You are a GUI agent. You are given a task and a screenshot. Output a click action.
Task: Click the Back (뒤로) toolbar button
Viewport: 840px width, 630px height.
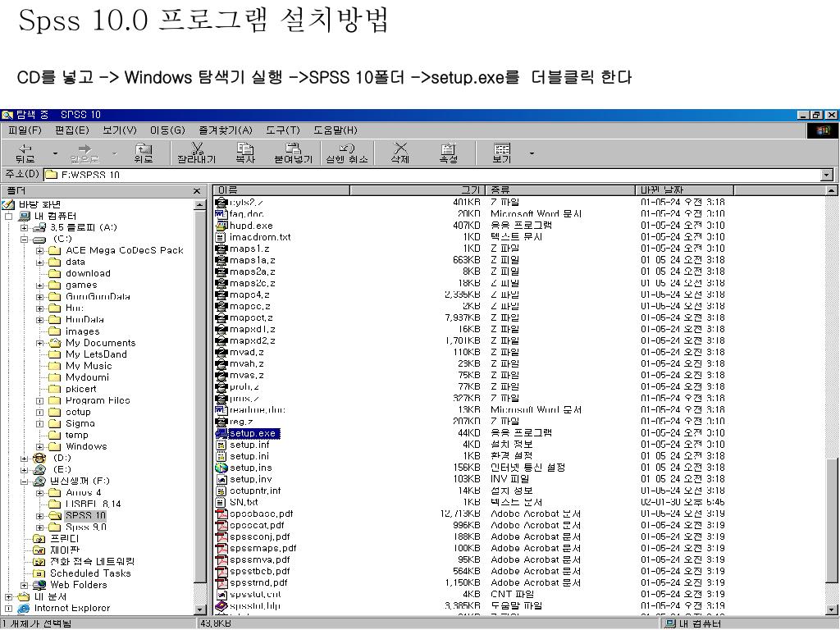25,153
